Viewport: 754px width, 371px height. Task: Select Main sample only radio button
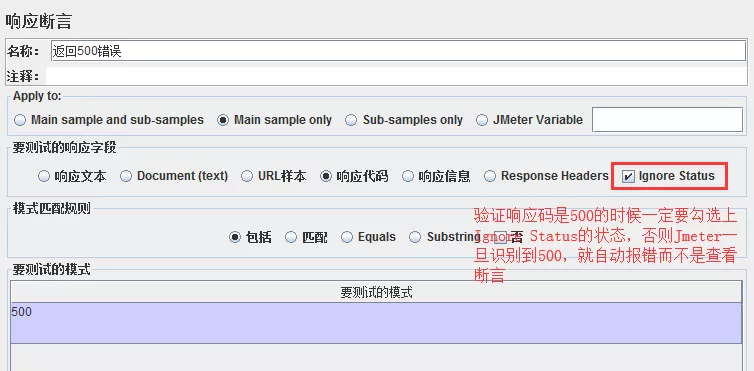(223, 120)
